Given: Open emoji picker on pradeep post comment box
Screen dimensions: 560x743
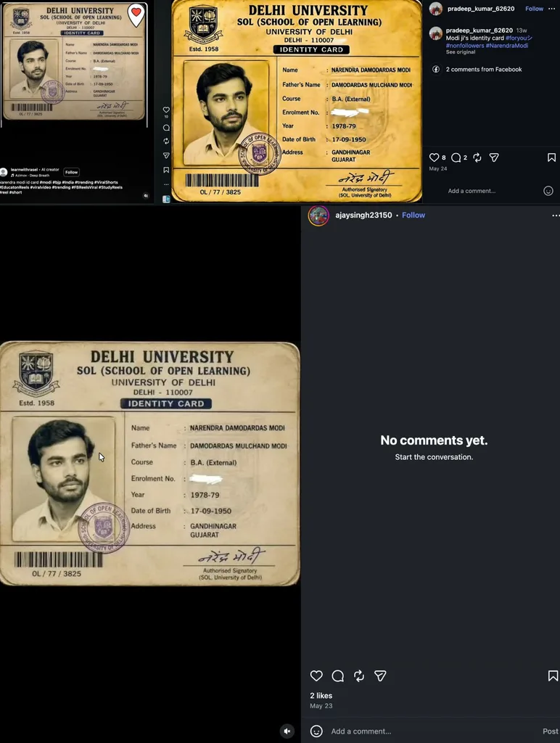Looking at the screenshot, I should click(x=548, y=191).
